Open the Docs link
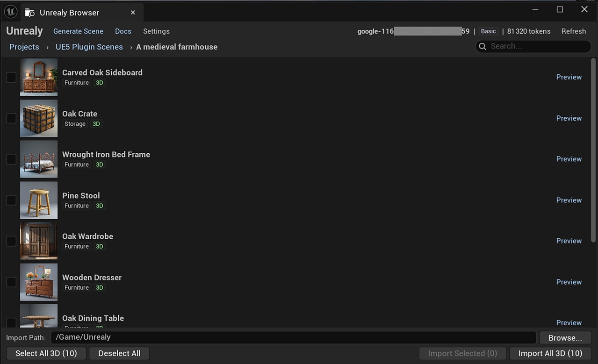The width and height of the screenshot is (598, 364). (123, 31)
